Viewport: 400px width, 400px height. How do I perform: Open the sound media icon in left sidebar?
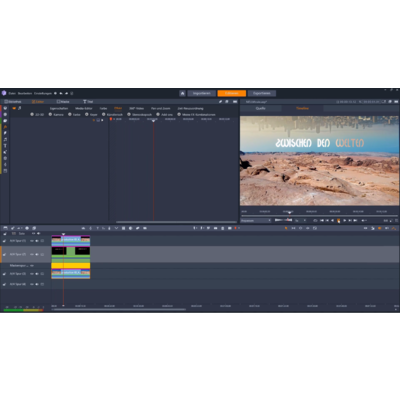pyautogui.click(x=5, y=139)
